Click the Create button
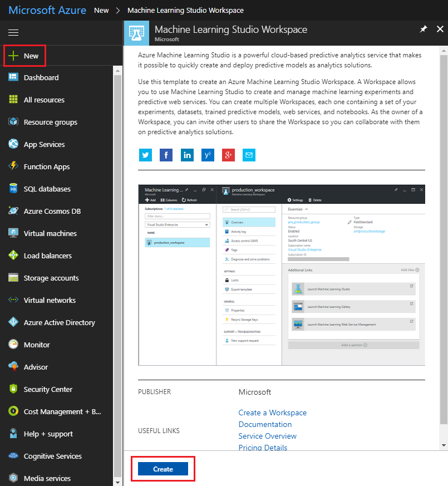The width and height of the screenshot is (448, 486). [163, 469]
